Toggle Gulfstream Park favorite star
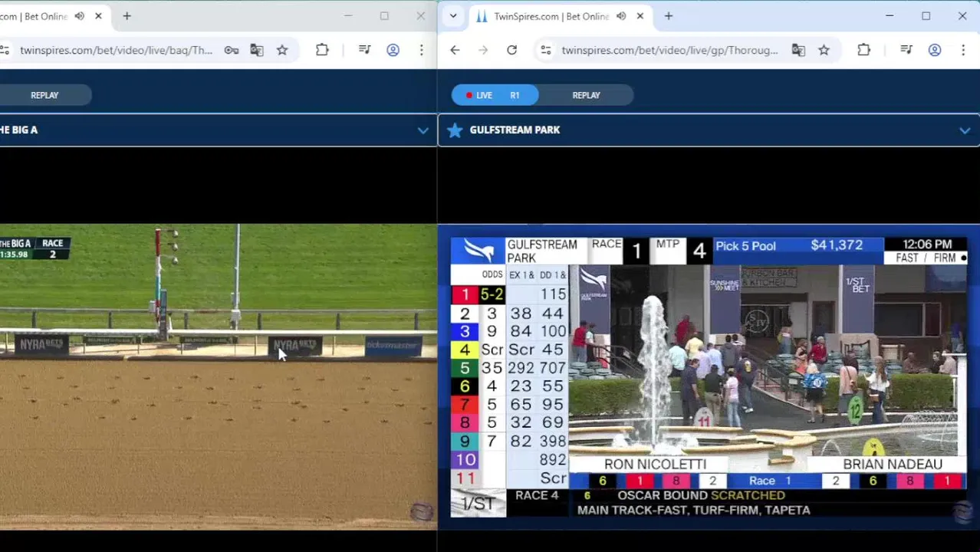 (x=455, y=130)
